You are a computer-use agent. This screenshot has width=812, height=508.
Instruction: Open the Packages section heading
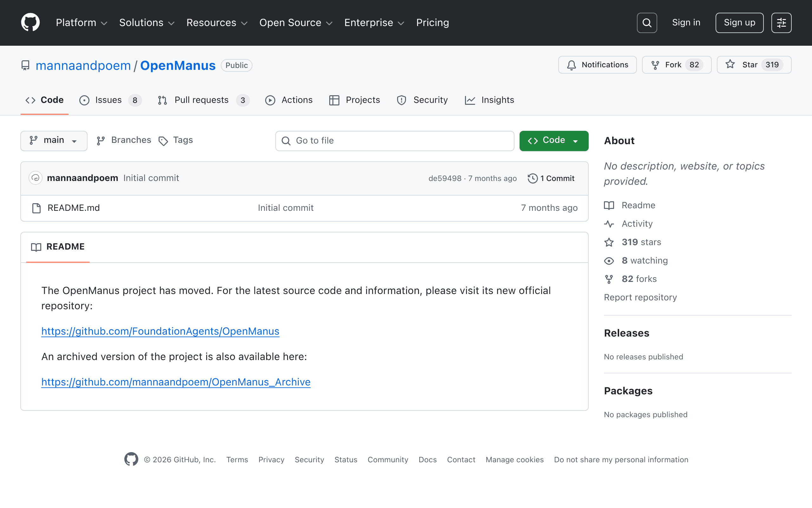pyautogui.click(x=628, y=391)
